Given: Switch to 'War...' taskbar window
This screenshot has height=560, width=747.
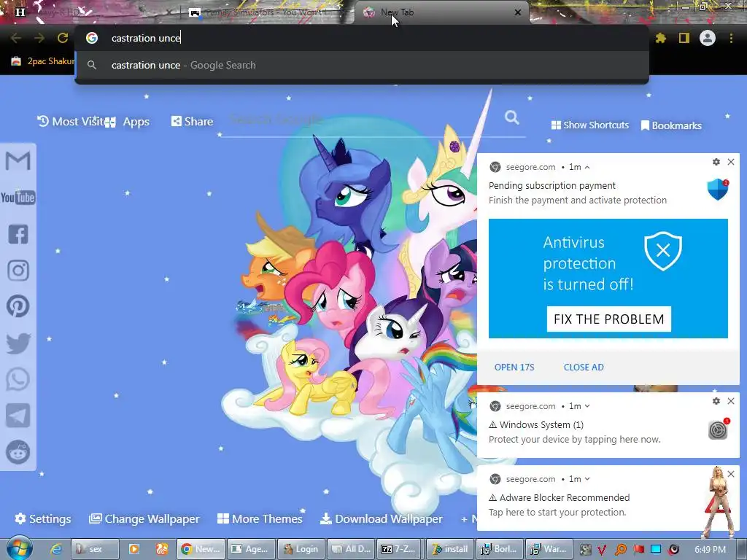Looking at the screenshot, I should pyautogui.click(x=549, y=549).
